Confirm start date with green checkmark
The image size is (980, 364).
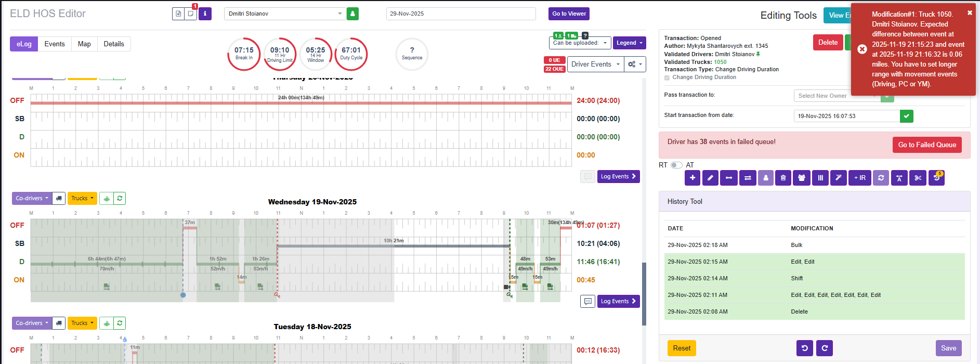click(x=907, y=116)
